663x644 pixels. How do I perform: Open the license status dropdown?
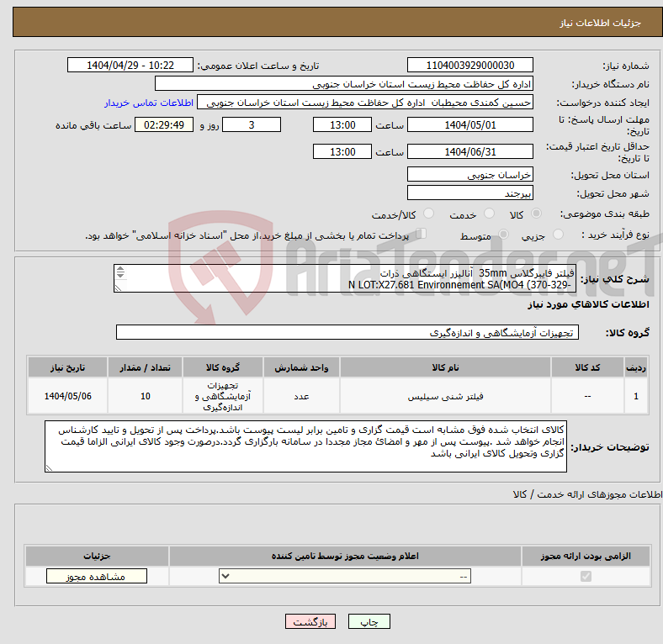345,576
